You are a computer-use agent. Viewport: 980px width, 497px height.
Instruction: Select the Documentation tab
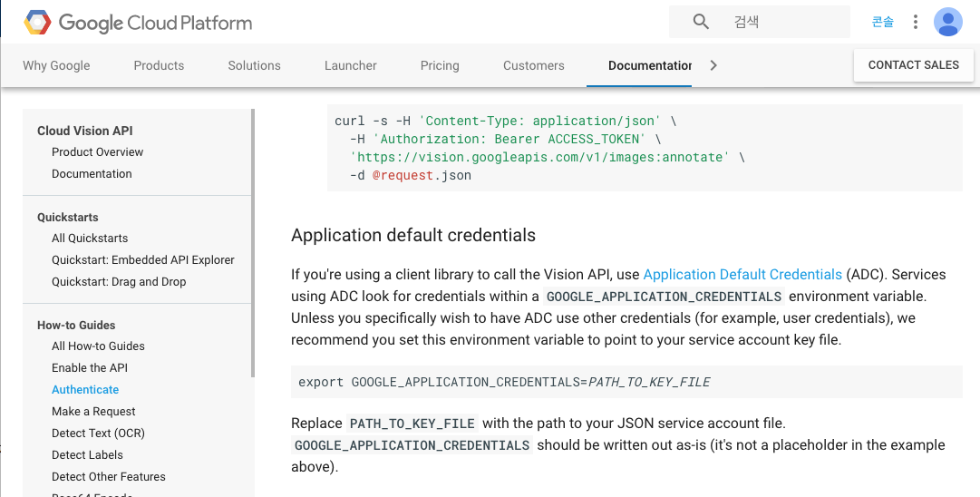click(649, 65)
